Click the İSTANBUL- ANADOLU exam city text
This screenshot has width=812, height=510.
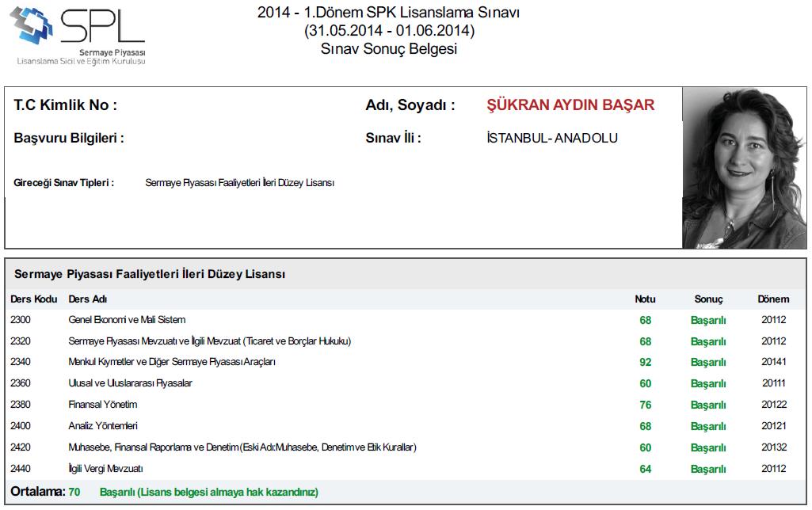pos(552,138)
